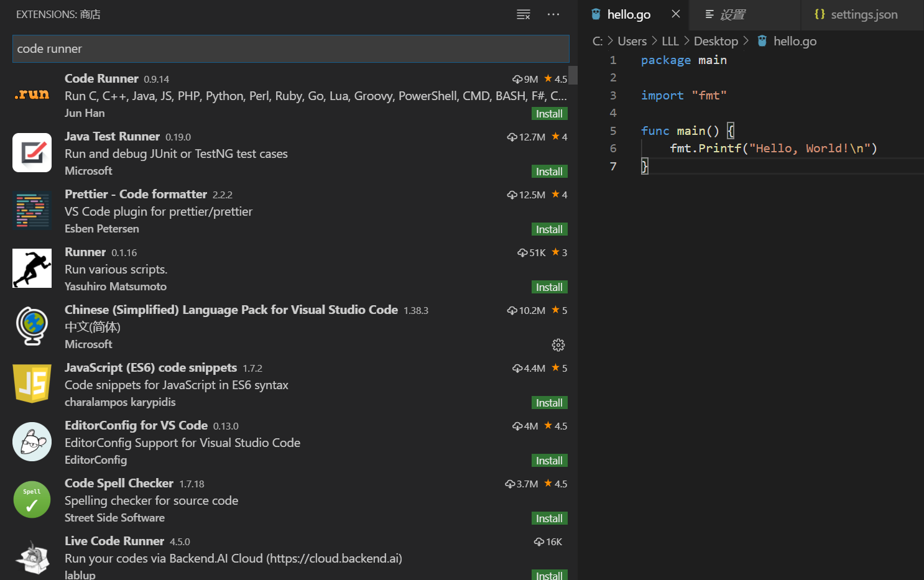Clear extensions search results filter icon
Image resolution: width=924 pixels, height=580 pixels.
point(524,14)
